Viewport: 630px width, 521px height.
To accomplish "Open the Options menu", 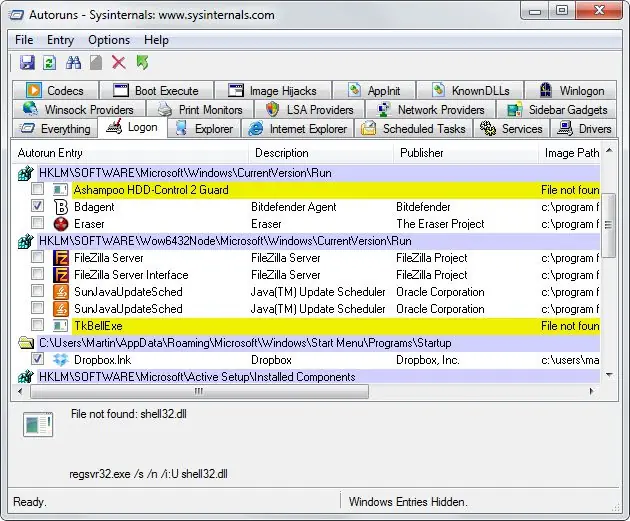I will (109, 40).
